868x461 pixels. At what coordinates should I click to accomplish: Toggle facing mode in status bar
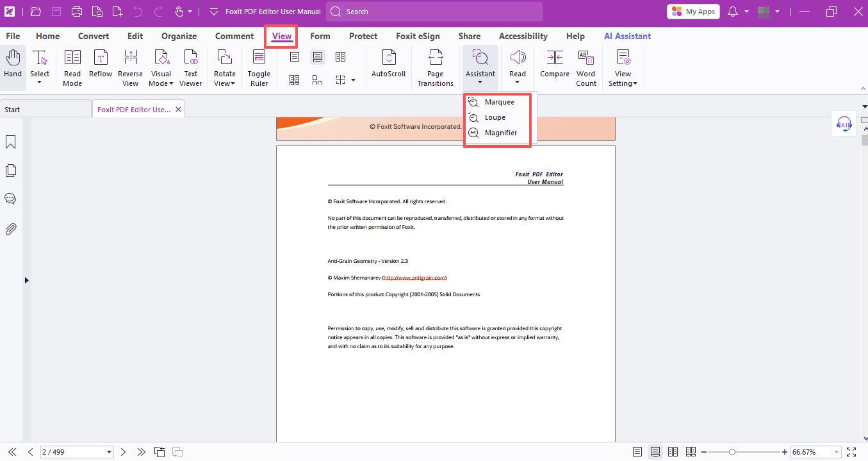[673, 452]
